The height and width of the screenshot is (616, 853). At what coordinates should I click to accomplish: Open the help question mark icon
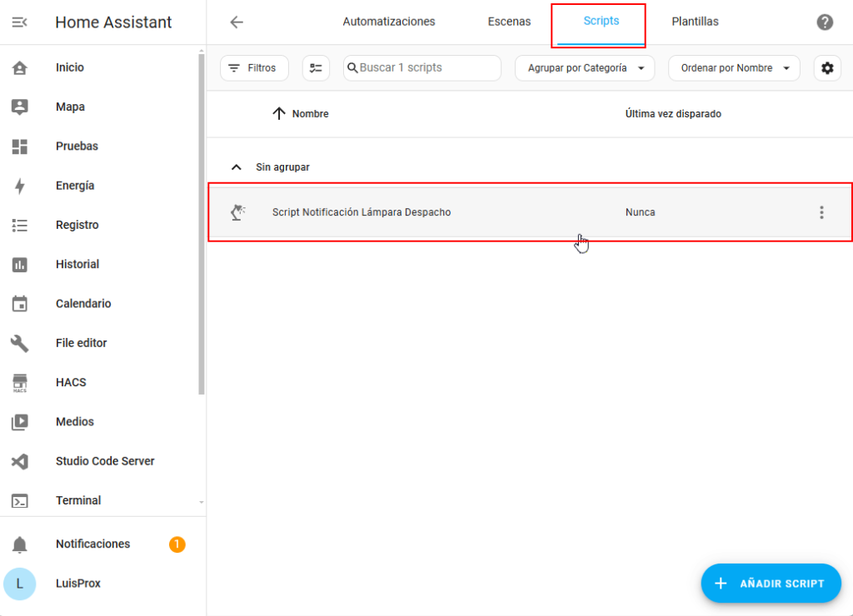coord(825,22)
